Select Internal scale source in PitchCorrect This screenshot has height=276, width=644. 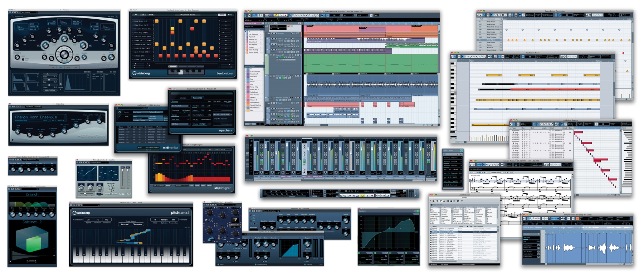[x=125, y=224]
